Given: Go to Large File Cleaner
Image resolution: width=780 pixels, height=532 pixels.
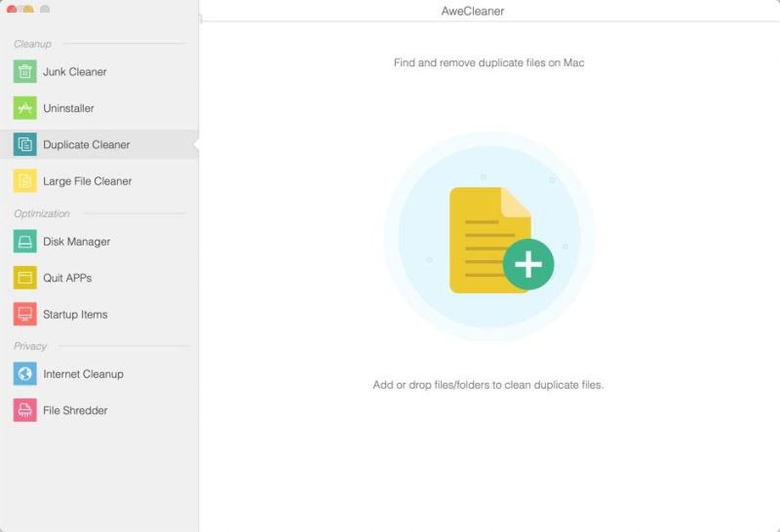Looking at the screenshot, I should tap(88, 181).
